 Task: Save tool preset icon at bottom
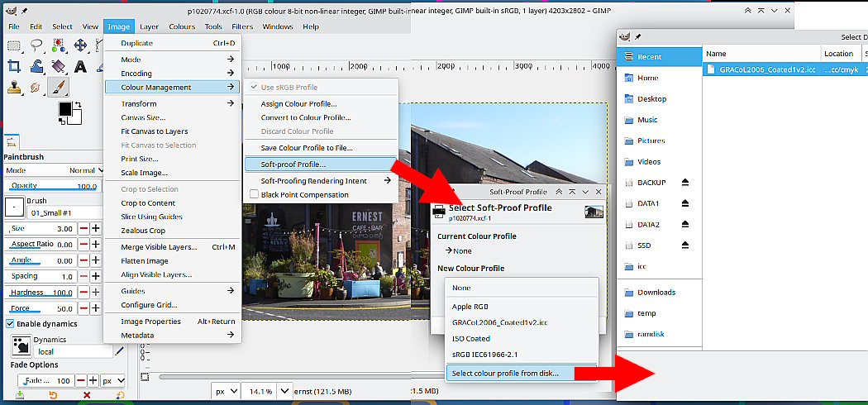[x=20, y=395]
